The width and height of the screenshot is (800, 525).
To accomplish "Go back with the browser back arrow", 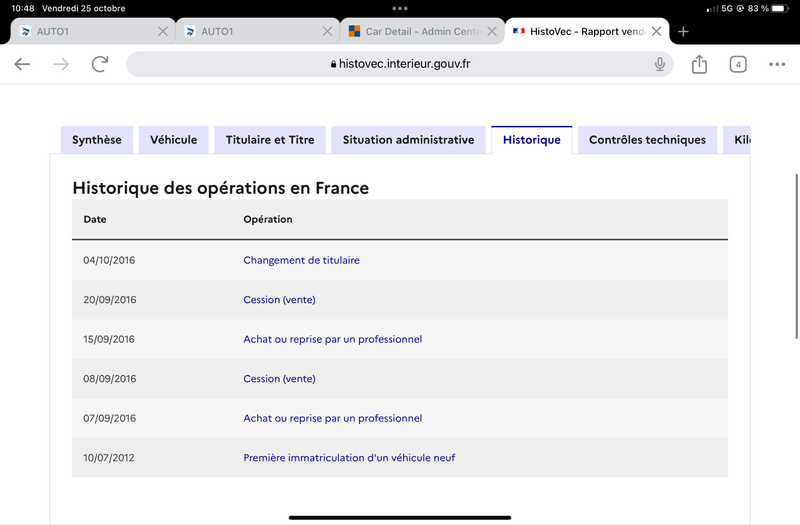I will (22, 64).
